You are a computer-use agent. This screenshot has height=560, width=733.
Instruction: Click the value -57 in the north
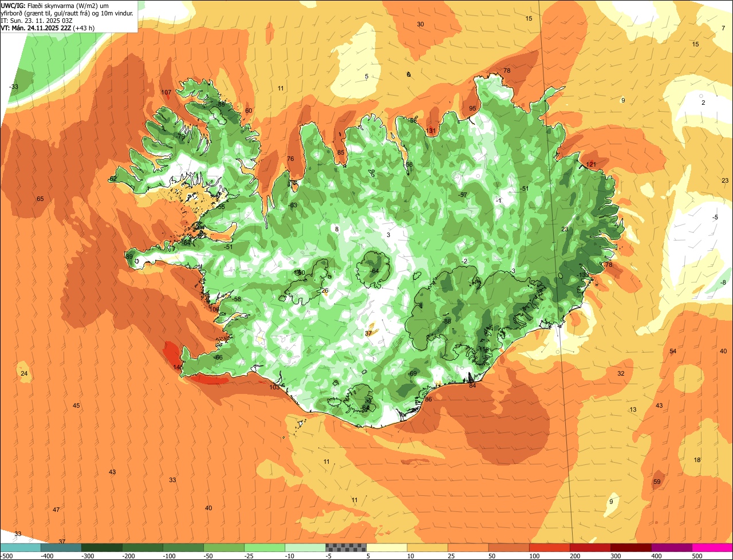point(463,195)
